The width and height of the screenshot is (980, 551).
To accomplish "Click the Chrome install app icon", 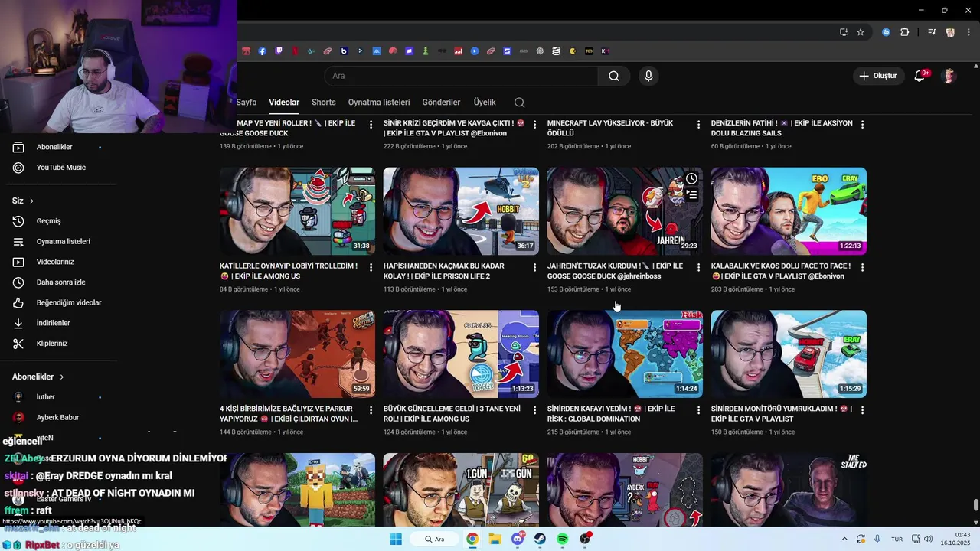I will pyautogui.click(x=844, y=32).
